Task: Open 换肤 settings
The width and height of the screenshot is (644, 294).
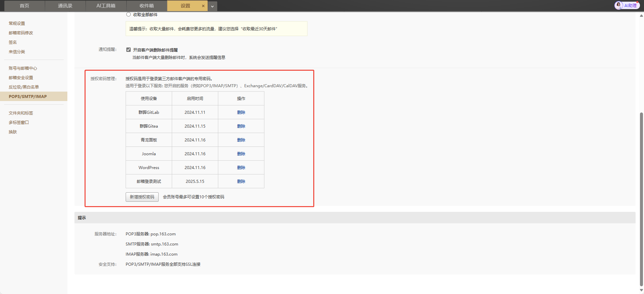Action: point(13,132)
